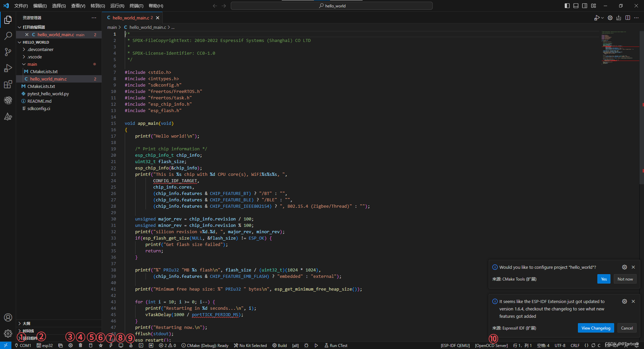
Task: Collapse the main folder
Action: pos(59,64)
